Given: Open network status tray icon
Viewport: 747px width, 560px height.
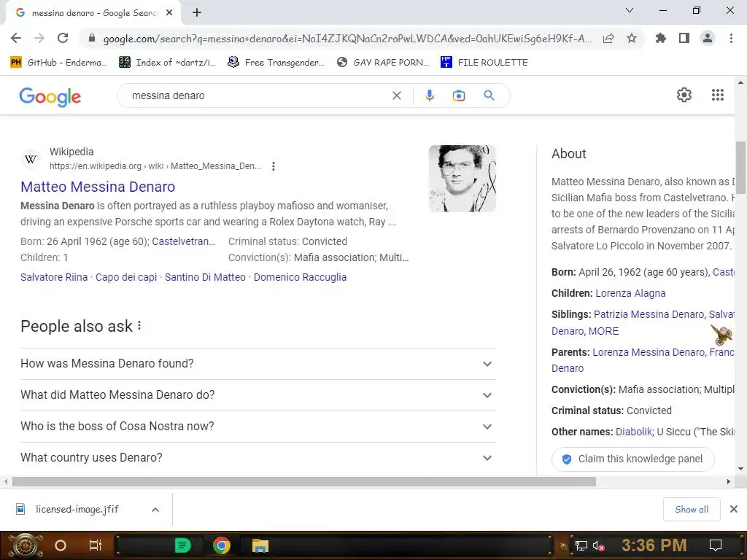Looking at the screenshot, I should pyautogui.click(x=581, y=545).
